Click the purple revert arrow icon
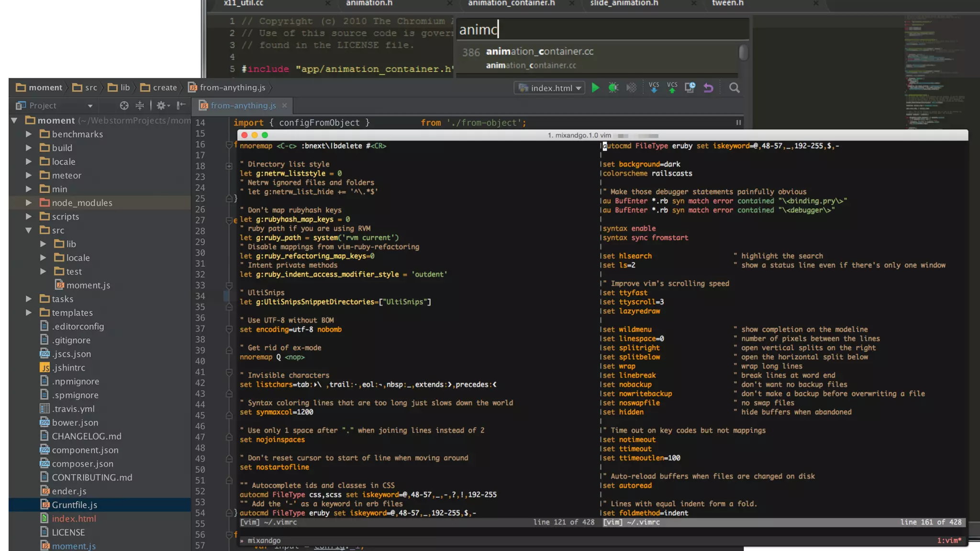This screenshot has width=980, height=551. pyautogui.click(x=708, y=88)
